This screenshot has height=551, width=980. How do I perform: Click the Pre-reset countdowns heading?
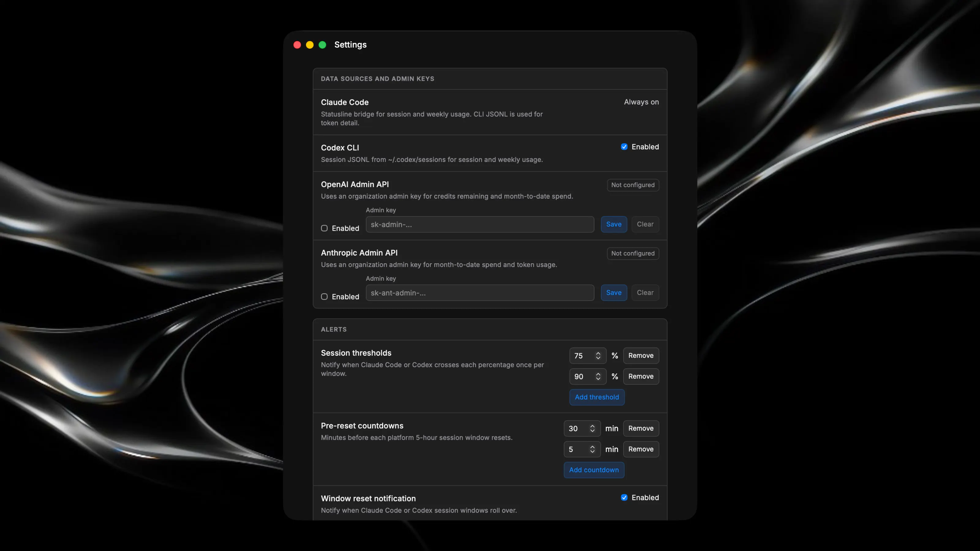click(x=362, y=426)
